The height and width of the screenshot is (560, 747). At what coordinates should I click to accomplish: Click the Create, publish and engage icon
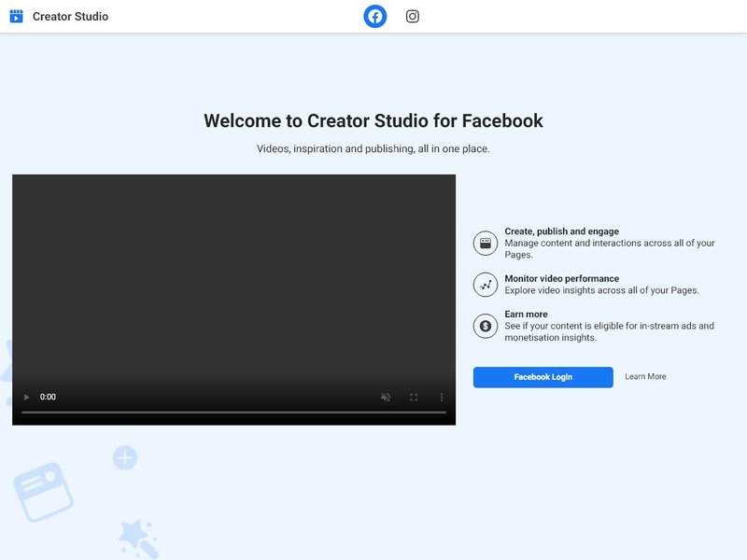click(x=486, y=243)
